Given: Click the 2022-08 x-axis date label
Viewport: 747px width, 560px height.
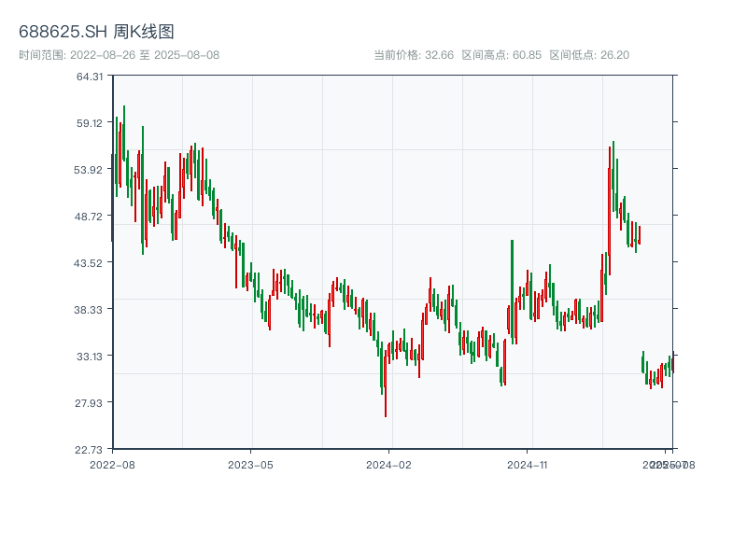Looking at the screenshot, I should [x=112, y=464].
